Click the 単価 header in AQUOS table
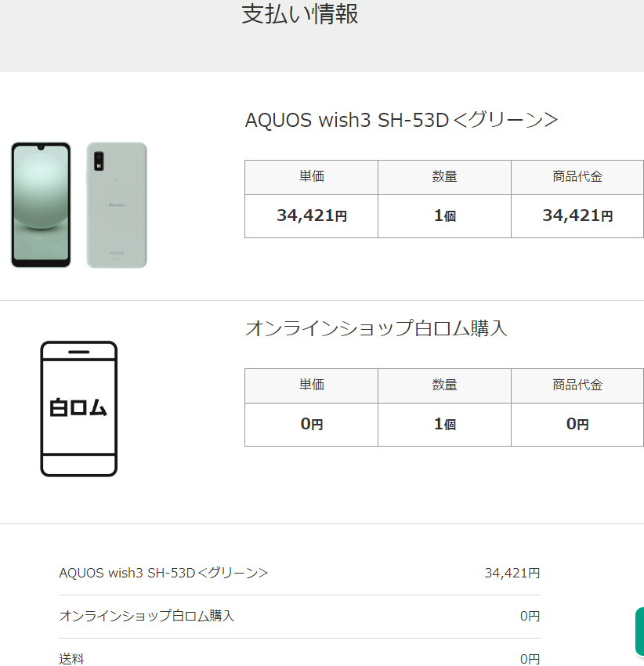 311,177
